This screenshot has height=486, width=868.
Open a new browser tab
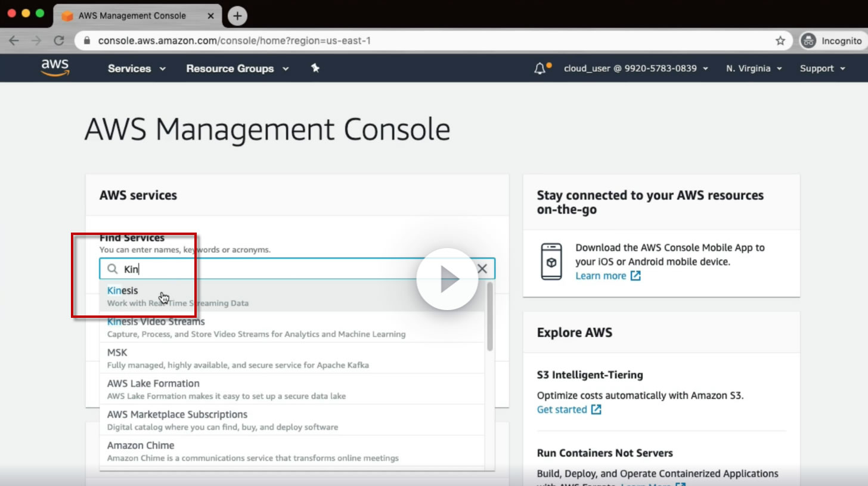237,16
